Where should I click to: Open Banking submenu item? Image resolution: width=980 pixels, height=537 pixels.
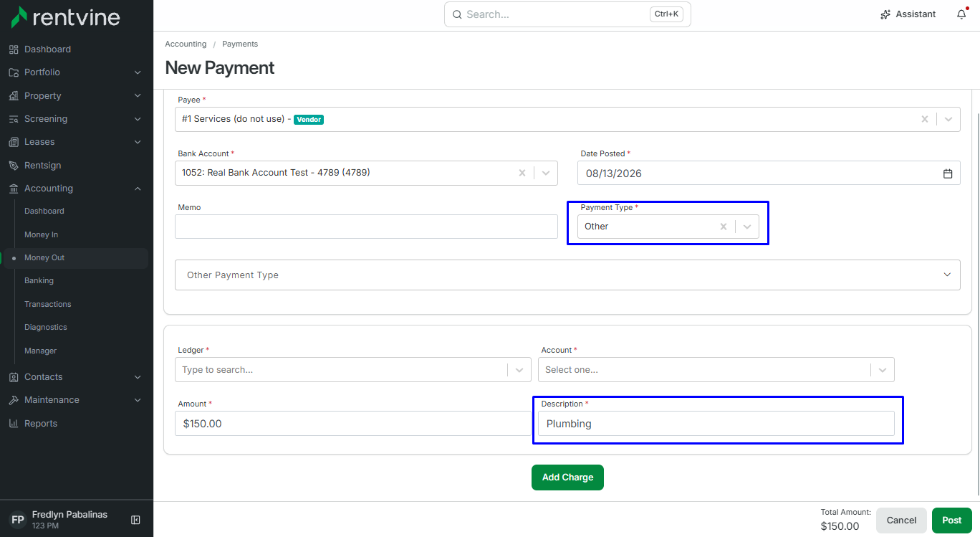(39, 281)
